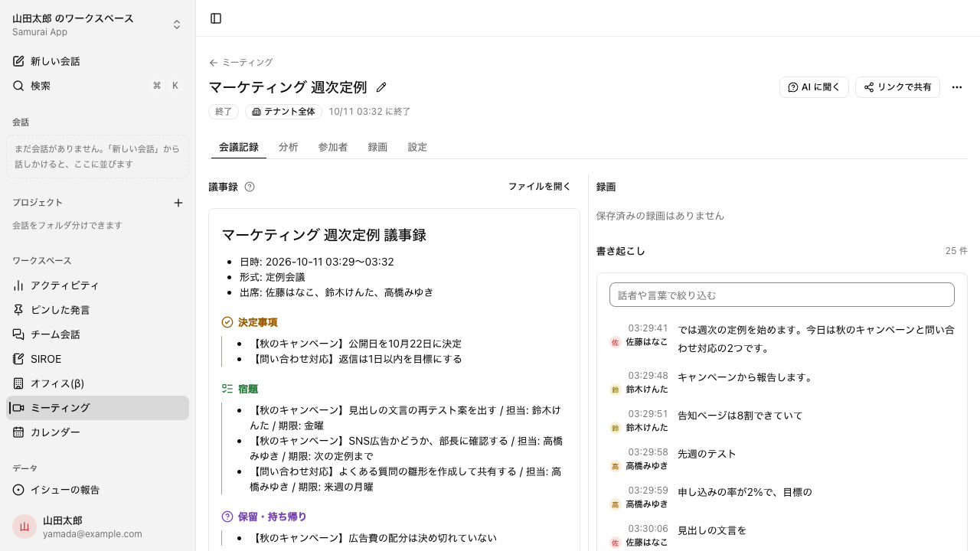This screenshot has height=551, width=980.
Task: Click ファイルを開く
Action: pyautogui.click(x=540, y=187)
